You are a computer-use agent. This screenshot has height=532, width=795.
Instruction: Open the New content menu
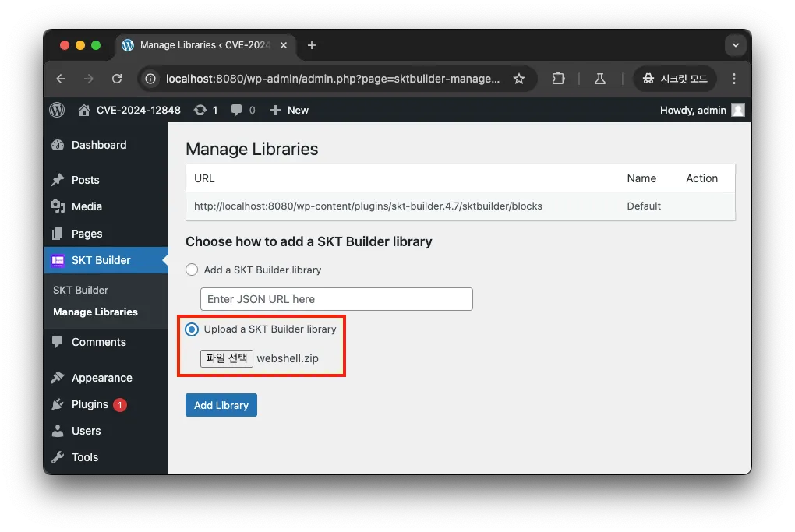289,110
